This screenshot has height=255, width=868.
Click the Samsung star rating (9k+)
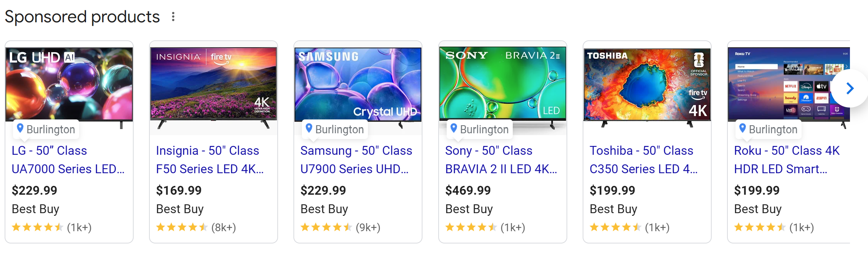[340, 227]
